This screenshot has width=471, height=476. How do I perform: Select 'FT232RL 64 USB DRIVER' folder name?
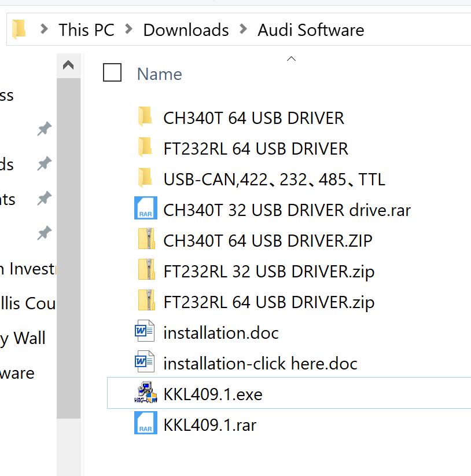(x=256, y=148)
